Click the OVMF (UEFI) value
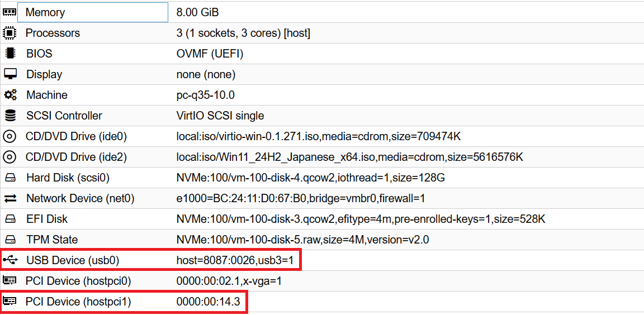Screen dimensions: 644x315 tap(210, 54)
